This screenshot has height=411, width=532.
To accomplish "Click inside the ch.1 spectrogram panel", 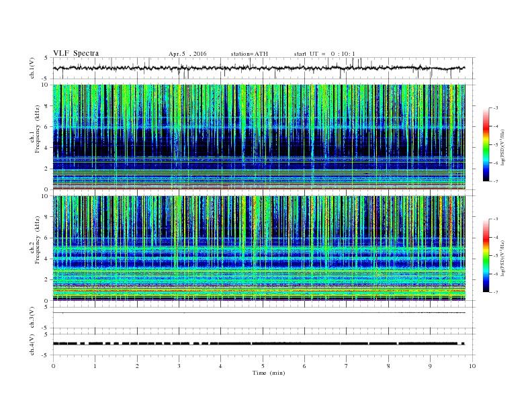I will tap(259, 137).
